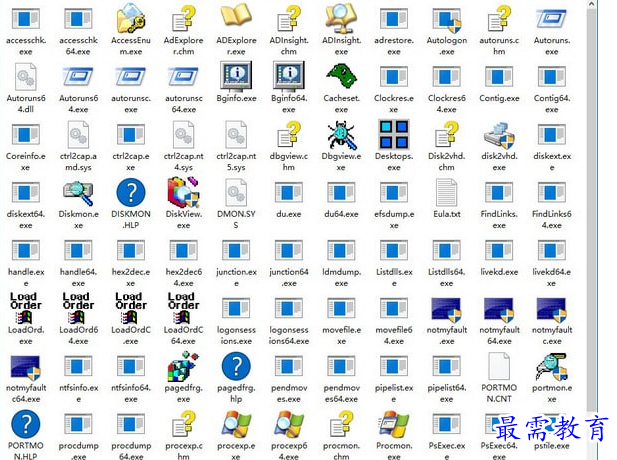Click the "ntfsinfo.exe" file name
617x460 pixels.
pyautogui.click(x=78, y=393)
